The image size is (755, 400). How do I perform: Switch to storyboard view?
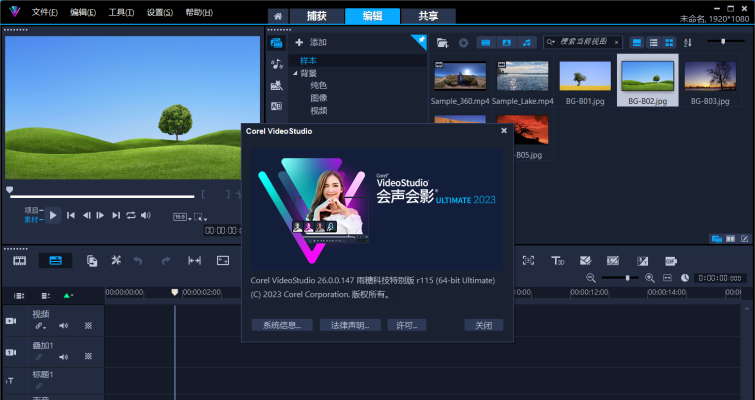click(20, 260)
